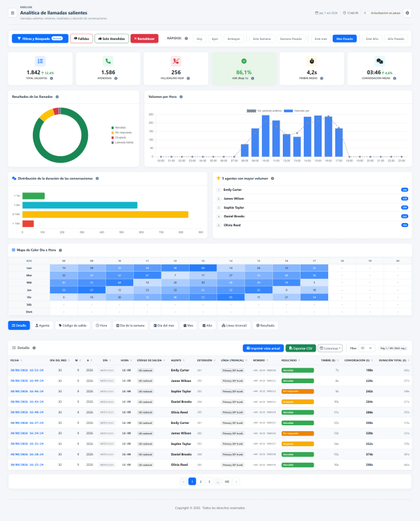Click info icon beside Rápidos label
Screen dimensions: 420x521
pyautogui.click(x=186, y=39)
